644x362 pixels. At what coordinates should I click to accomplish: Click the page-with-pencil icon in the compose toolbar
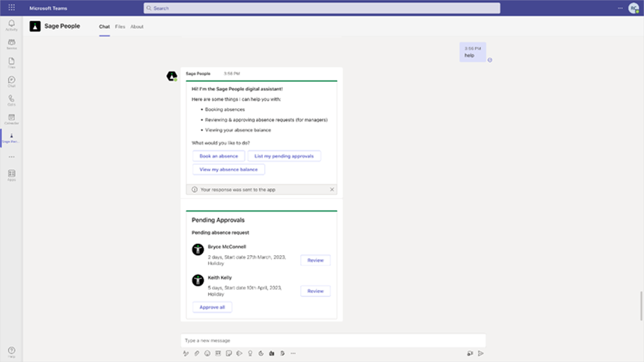click(282, 354)
